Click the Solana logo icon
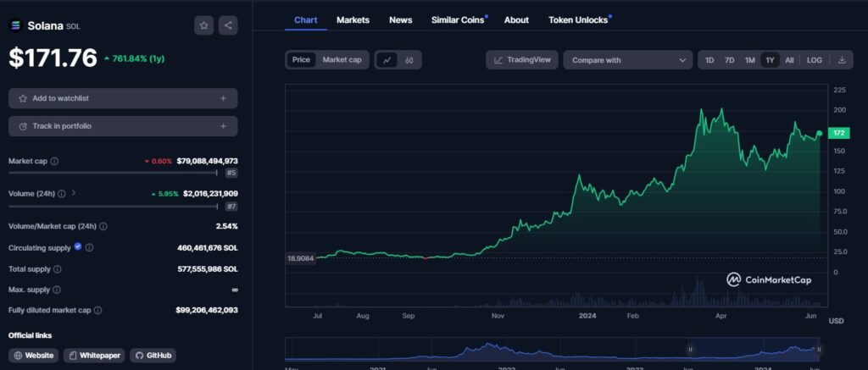The height and width of the screenshot is (370, 868). click(x=15, y=25)
